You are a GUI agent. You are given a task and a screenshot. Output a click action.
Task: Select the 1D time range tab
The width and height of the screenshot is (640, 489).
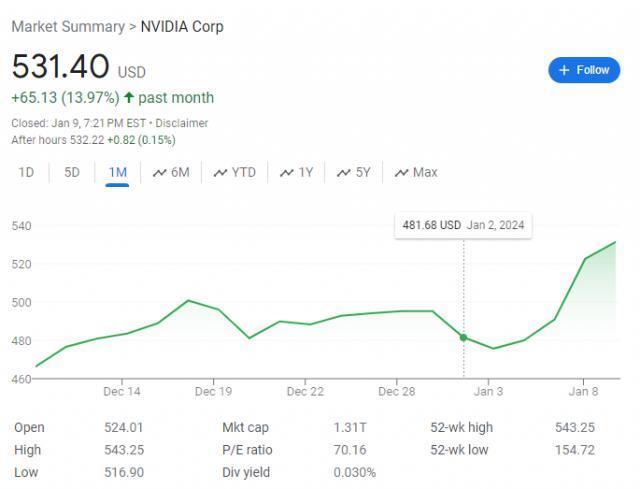click(26, 172)
